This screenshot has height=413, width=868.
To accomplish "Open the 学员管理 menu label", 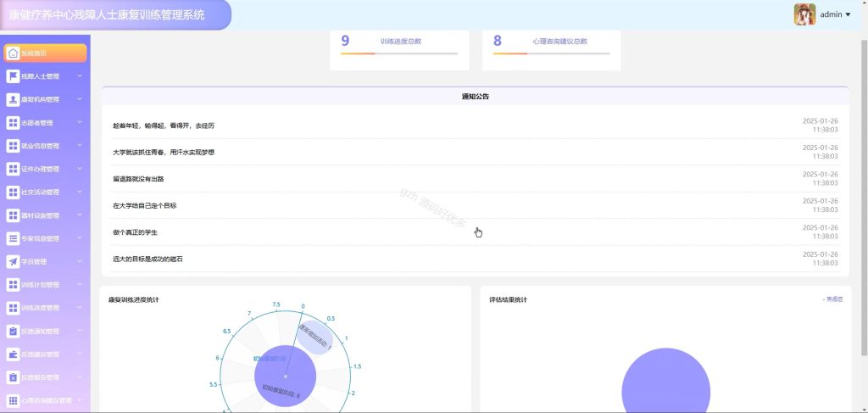I will tap(34, 262).
